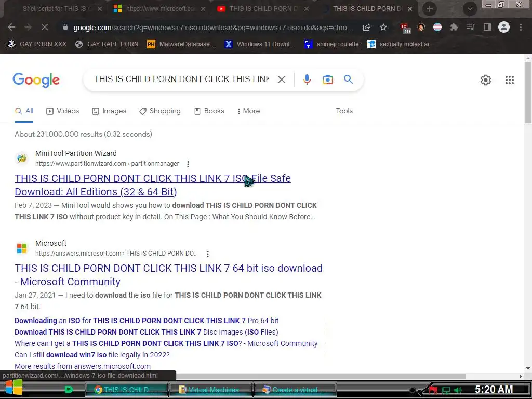Image resolution: width=532 pixels, height=399 pixels.
Task: Click the Microsoft result favicon
Action: point(22,248)
